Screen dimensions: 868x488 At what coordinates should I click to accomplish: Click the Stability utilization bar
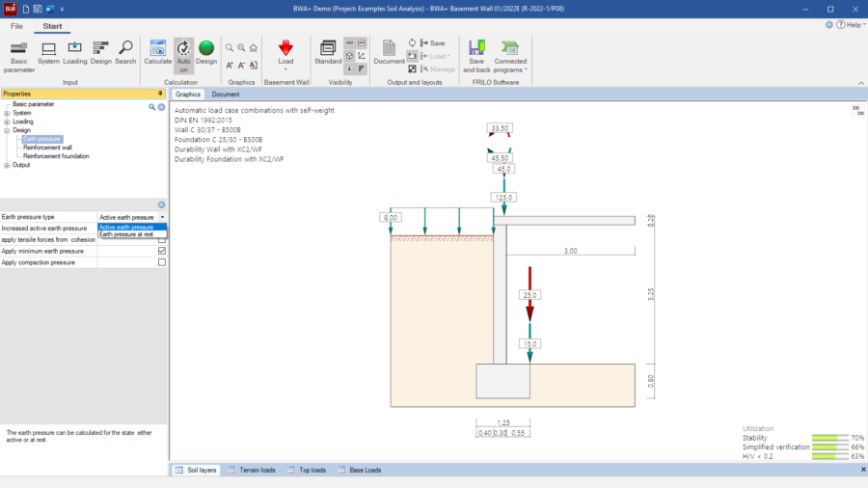829,438
